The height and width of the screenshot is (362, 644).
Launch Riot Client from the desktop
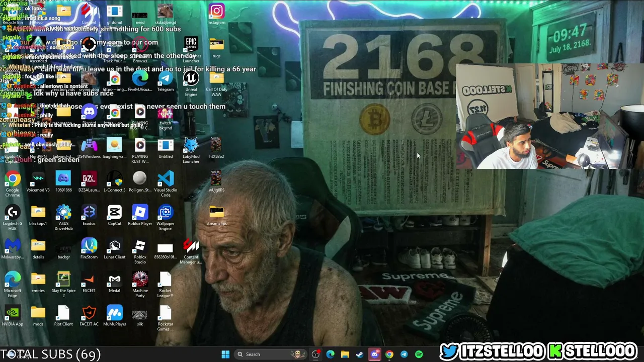click(x=63, y=317)
